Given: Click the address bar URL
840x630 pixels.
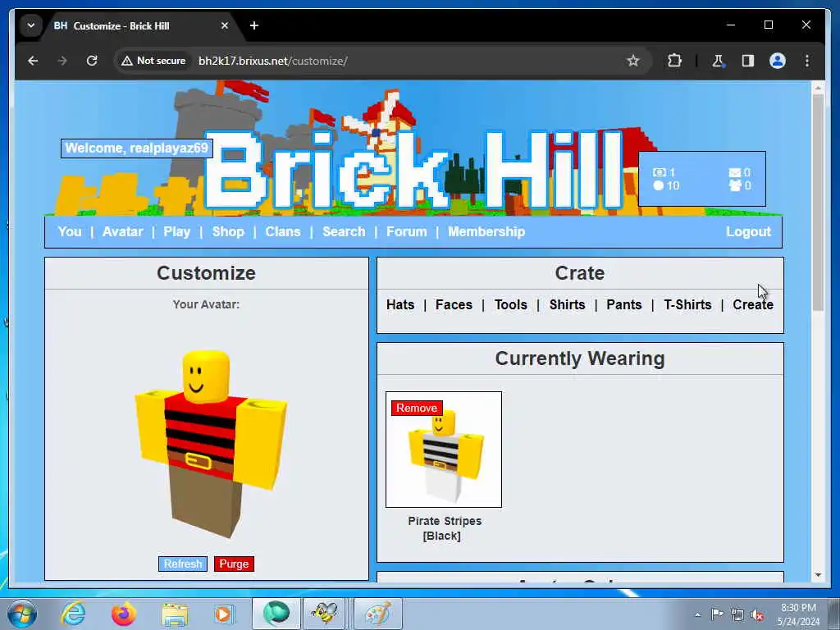Looking at the screenshot, I should coord(272,61).
